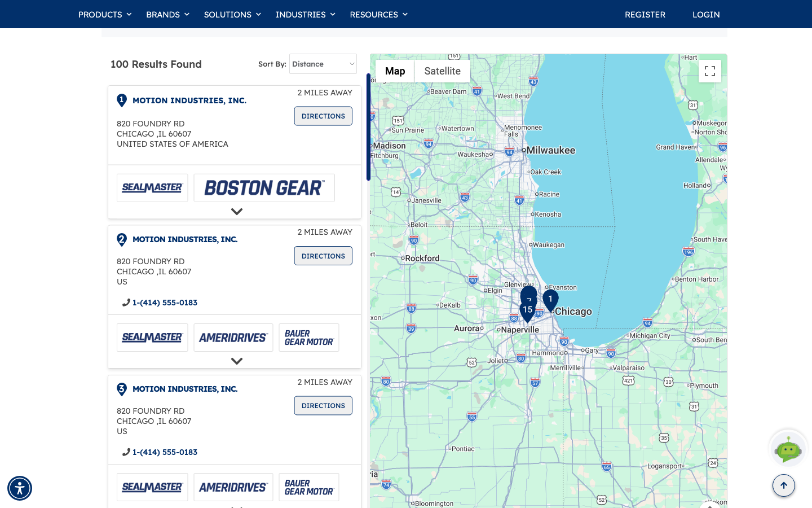Open the Sort By Distance dropdown

(x=323, y=64)
